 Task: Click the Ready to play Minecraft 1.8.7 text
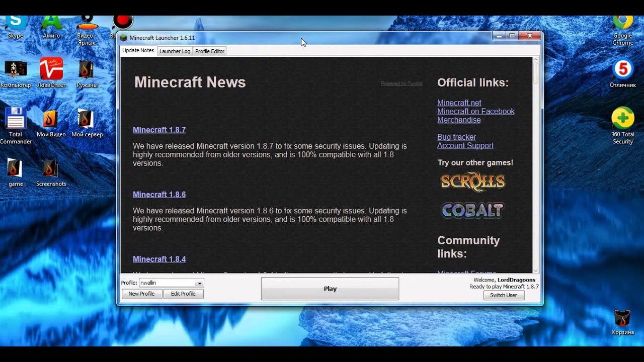(504, 287)
